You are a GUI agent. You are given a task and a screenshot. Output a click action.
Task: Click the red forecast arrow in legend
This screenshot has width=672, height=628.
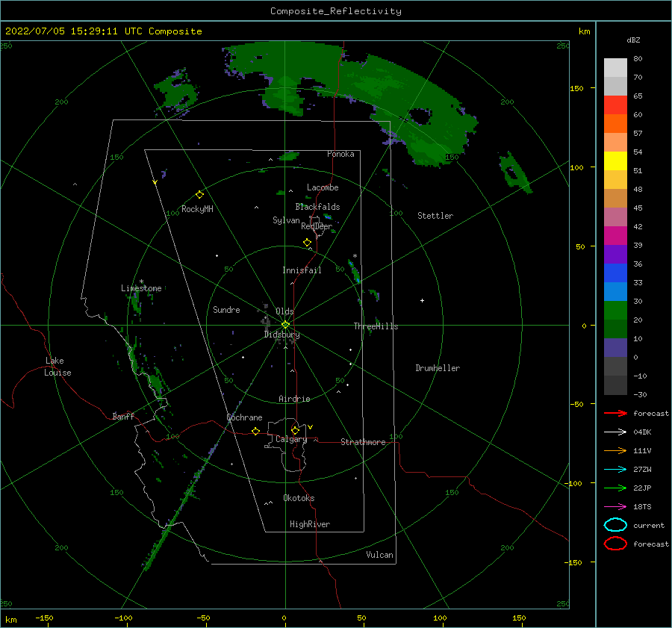click(x=615, y=413)
